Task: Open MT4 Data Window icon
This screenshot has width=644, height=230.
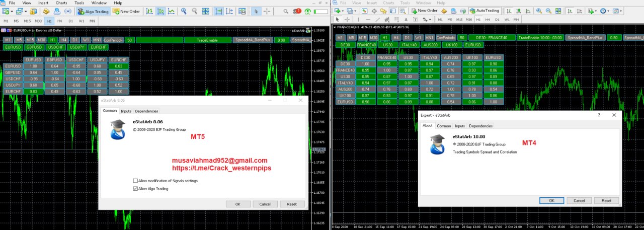Action: click(374, 11)
